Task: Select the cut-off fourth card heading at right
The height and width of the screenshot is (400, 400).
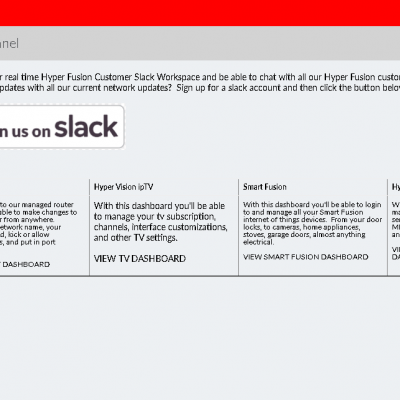Action: tap(396, 187)
